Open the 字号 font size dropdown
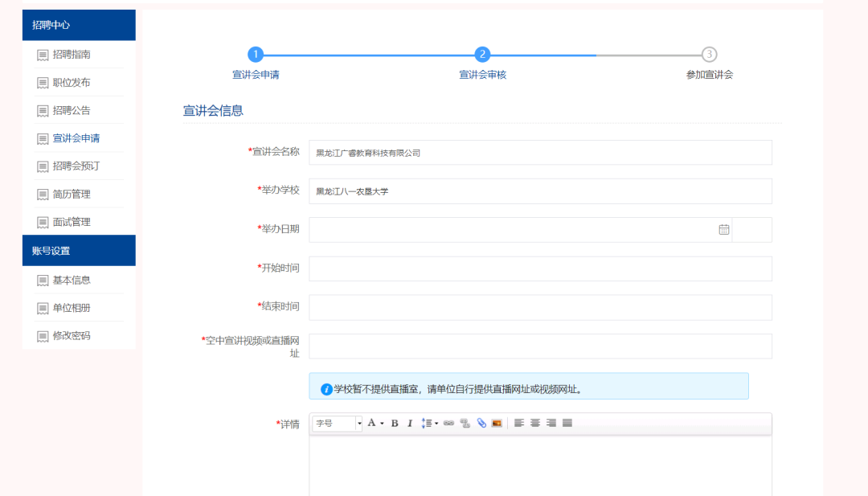The height and width of the screenshot is (496, 868). 338,424
